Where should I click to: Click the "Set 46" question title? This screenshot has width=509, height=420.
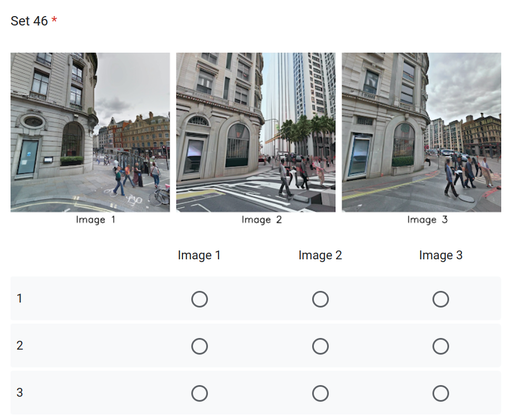click(x=29, y=21)
